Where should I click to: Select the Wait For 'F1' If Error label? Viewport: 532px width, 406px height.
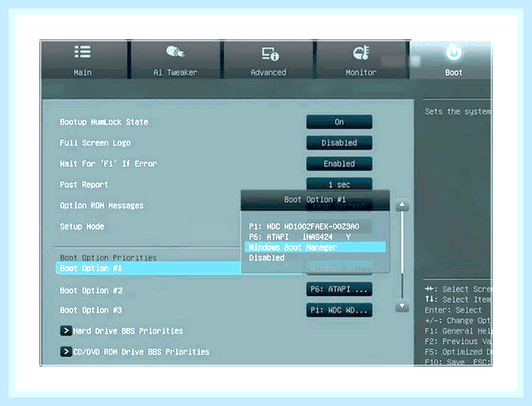point(108,164)
